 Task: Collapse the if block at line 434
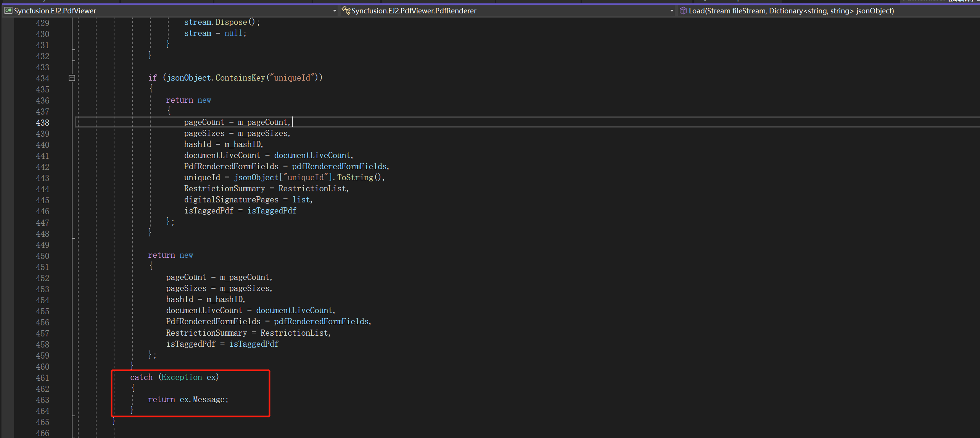(72, 78)
